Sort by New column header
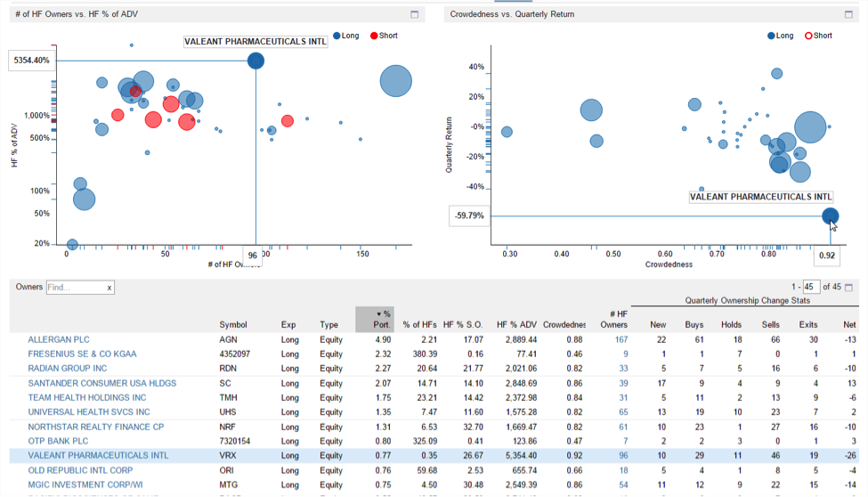This screenshot has width=868, height=497. click(x=658, y=325)
